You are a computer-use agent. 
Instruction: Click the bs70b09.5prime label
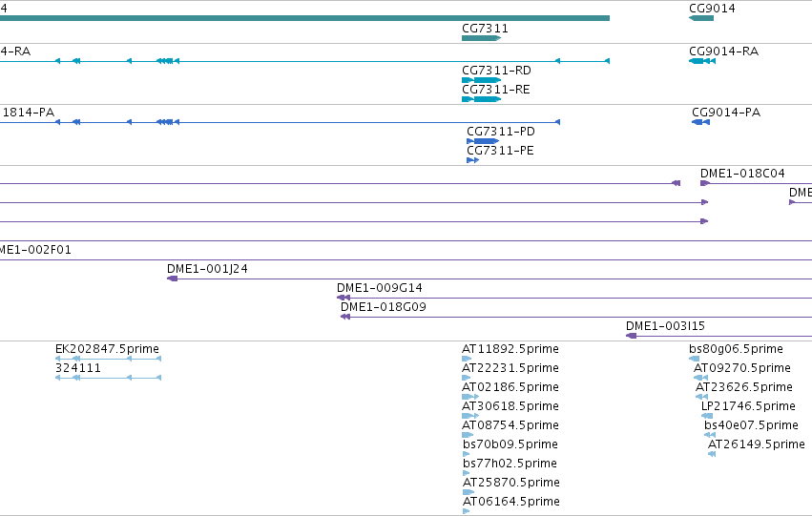point(510,444)
